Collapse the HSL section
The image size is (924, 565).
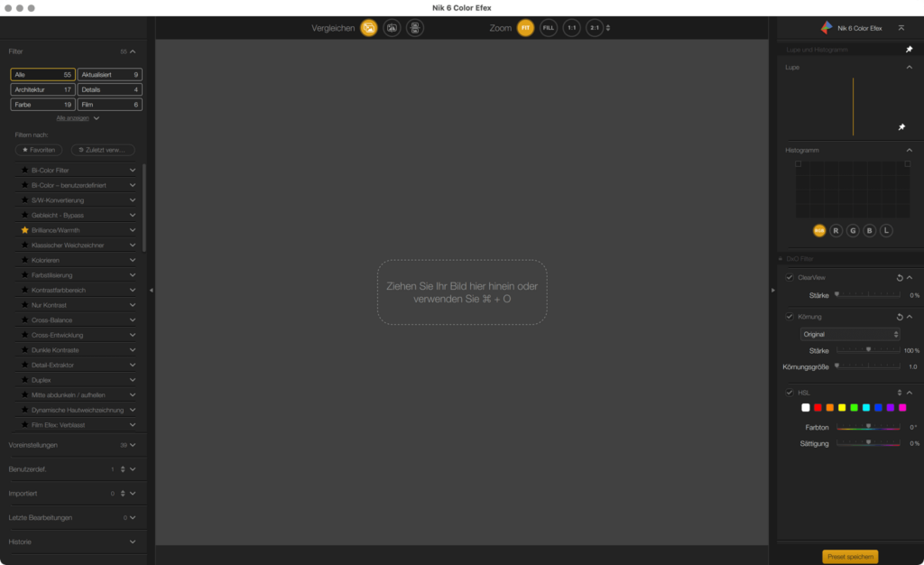[910, 393]
